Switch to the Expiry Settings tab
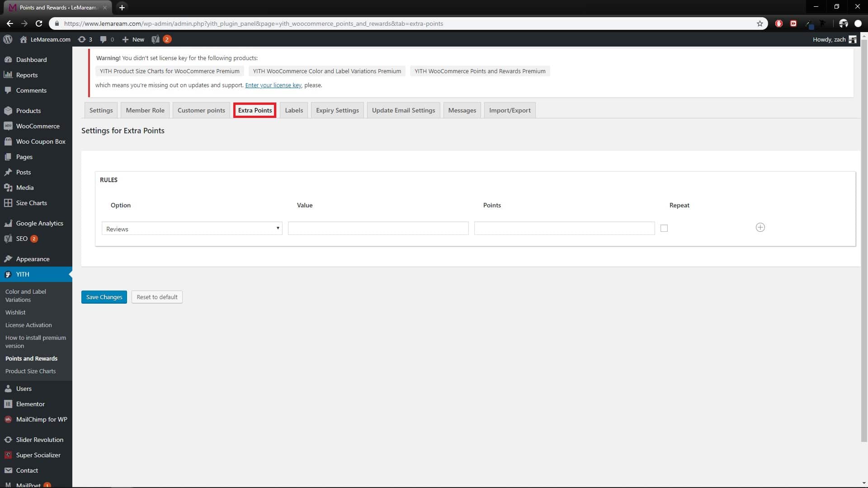 click(337, 110)
